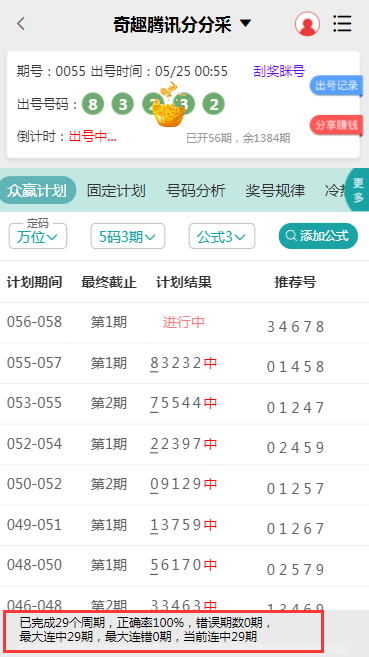Go back with the left arrow icon
The image size is (369, 657).
coord(21,24)
